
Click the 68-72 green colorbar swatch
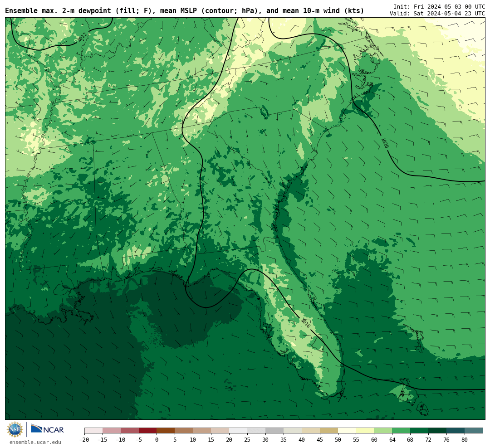coord(419,431)
